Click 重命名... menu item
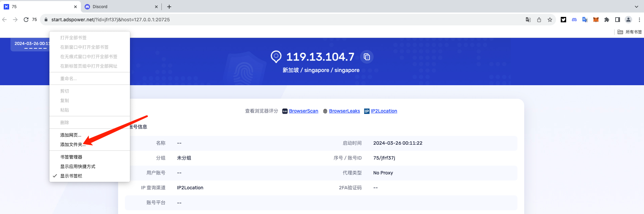This screenshot has height=214, width=644. (x=90, y=78)
